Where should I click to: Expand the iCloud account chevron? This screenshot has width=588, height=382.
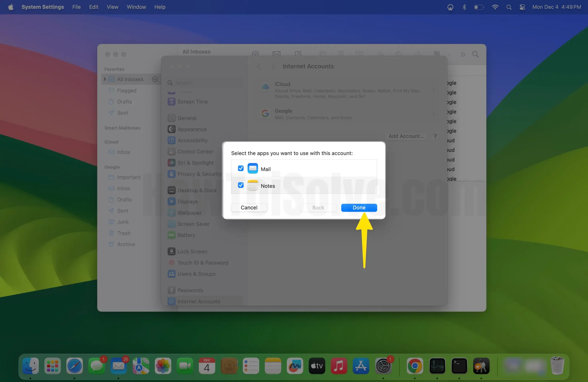point(434,90)
